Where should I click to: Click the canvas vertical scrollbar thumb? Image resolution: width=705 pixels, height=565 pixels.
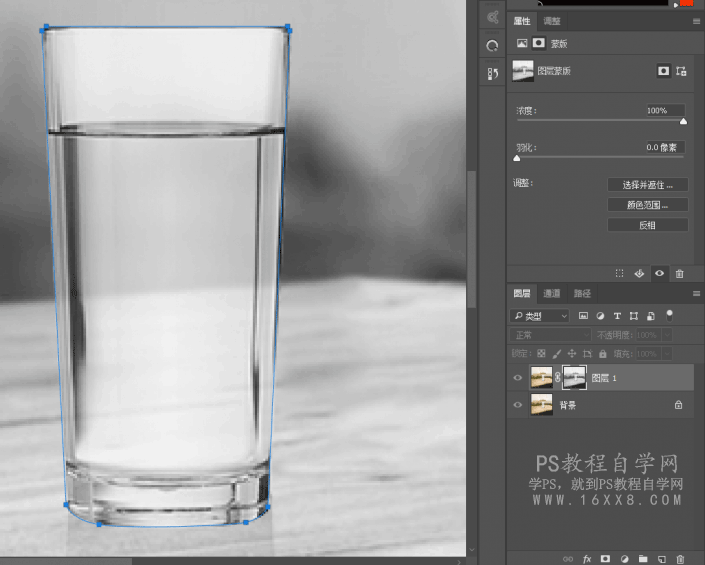(x=471, y=239)
